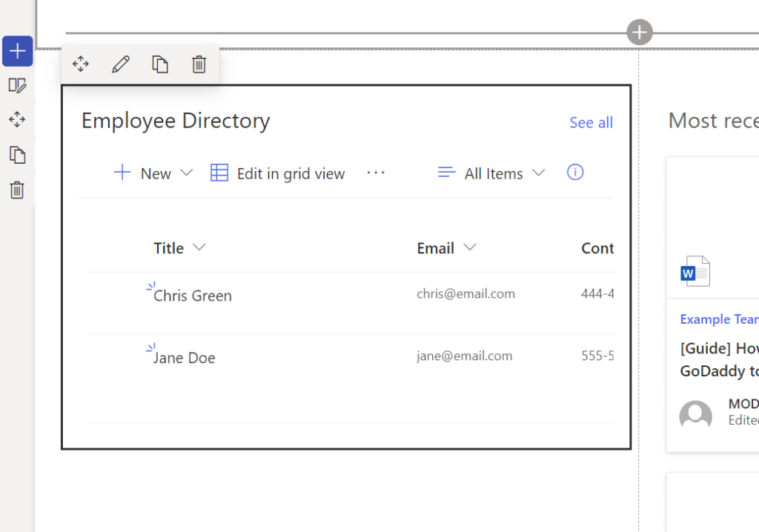Click chris@email.com cell
This screenshot has height=532, width=759.
pos(465,294)
